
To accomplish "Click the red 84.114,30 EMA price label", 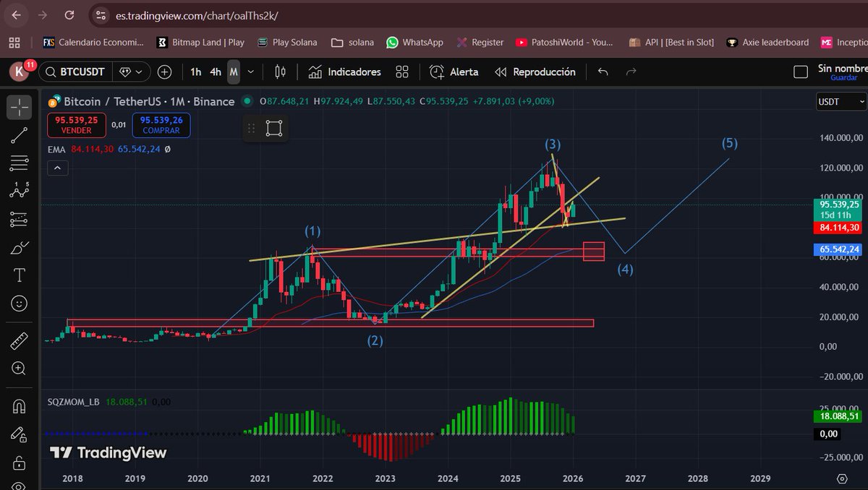I will [839, 228].
